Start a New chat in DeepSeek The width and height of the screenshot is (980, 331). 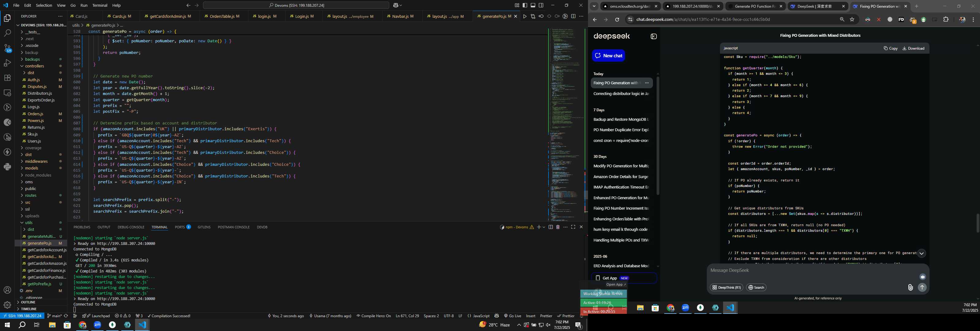[x=608, y=55]
